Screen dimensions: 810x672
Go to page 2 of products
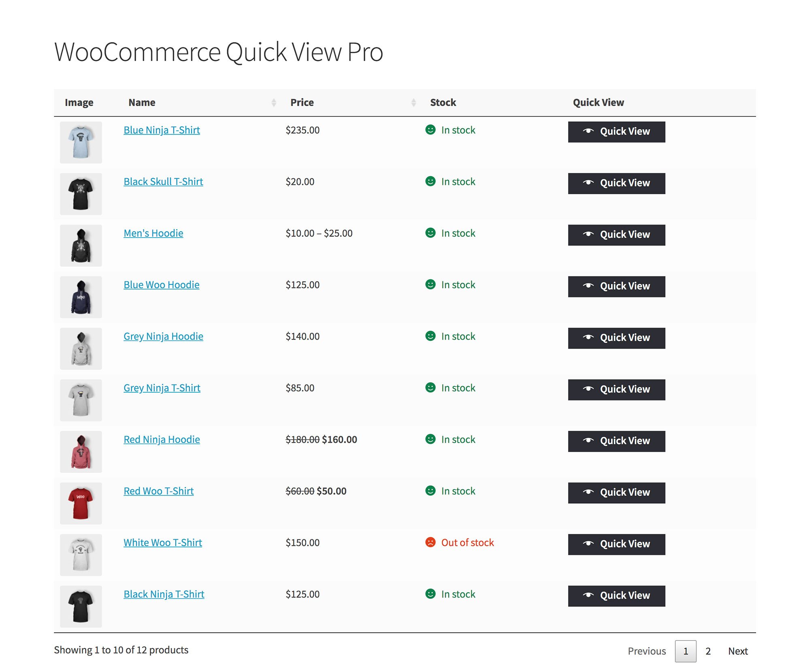coord(708,651)
